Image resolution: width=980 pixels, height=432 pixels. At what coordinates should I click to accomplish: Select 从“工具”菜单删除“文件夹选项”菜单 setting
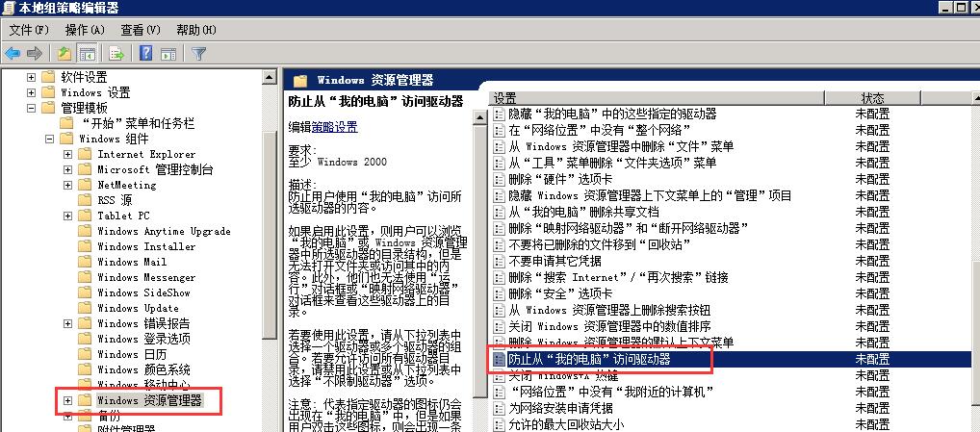pos(612,163)
